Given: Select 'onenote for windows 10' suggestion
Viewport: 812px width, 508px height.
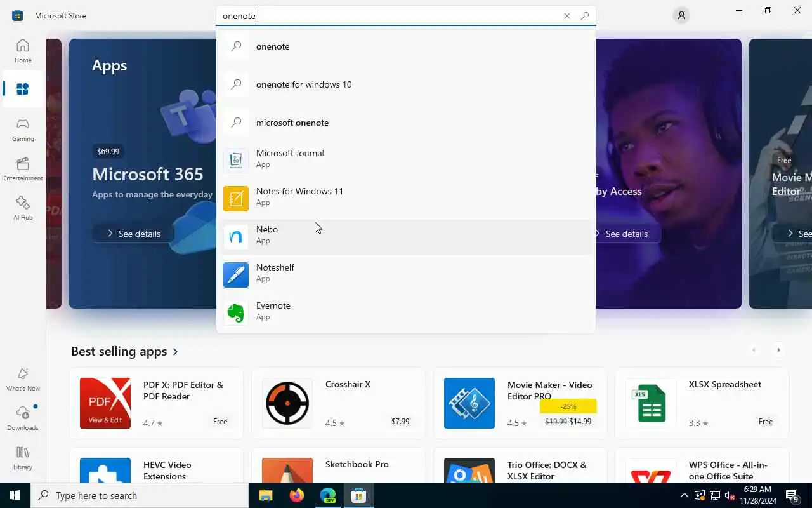Looking at the screenshot, I should pyautogui.click(x=406, y=84).
